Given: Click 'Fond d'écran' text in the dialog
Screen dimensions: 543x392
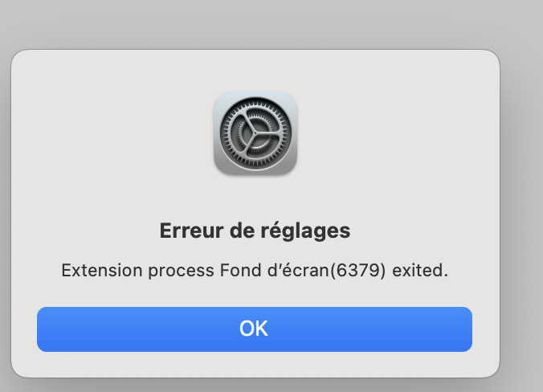Looking at the screenshot, I should pyautogui.click(x=274, y=271).
